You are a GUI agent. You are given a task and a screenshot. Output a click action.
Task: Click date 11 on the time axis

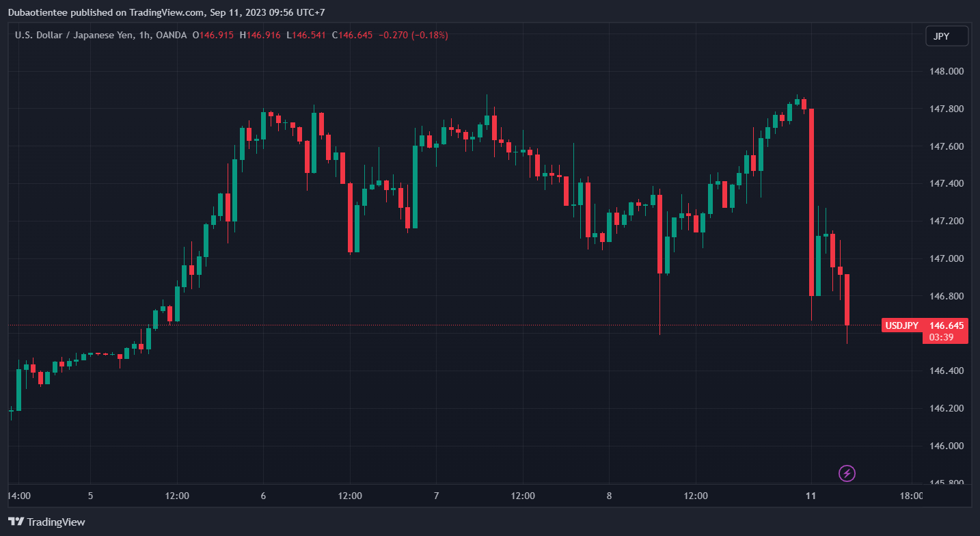[x=811, y=496]
